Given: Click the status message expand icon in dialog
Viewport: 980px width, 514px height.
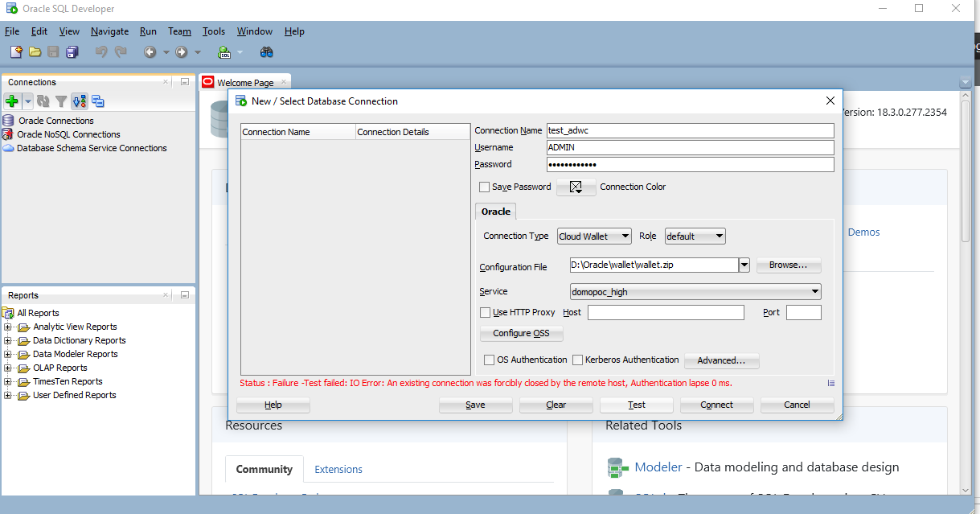Looking at the screenshot, I should click(x=830, y=383).
